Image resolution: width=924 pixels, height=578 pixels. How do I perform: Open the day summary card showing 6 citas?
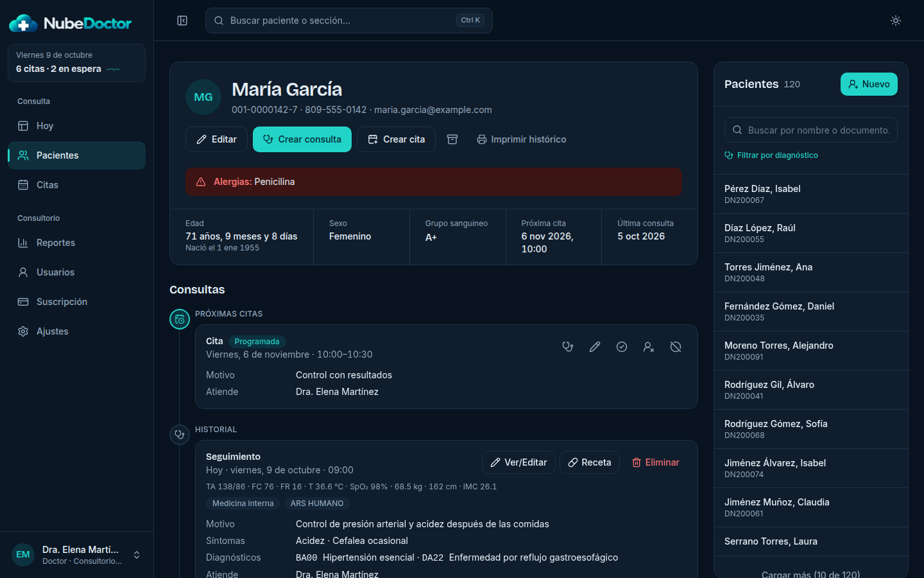click(x=76, y=63)
